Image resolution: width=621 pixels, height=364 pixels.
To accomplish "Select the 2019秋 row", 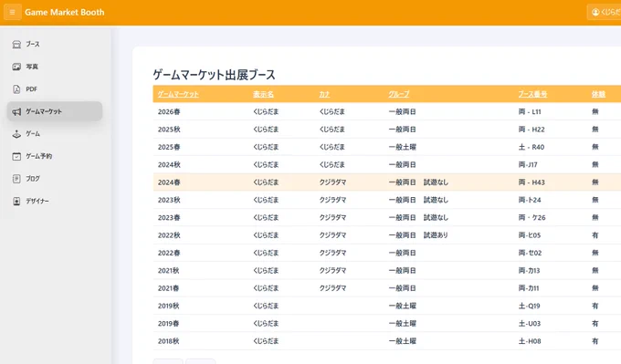I will pyautogui.click(x=387, y=306).
